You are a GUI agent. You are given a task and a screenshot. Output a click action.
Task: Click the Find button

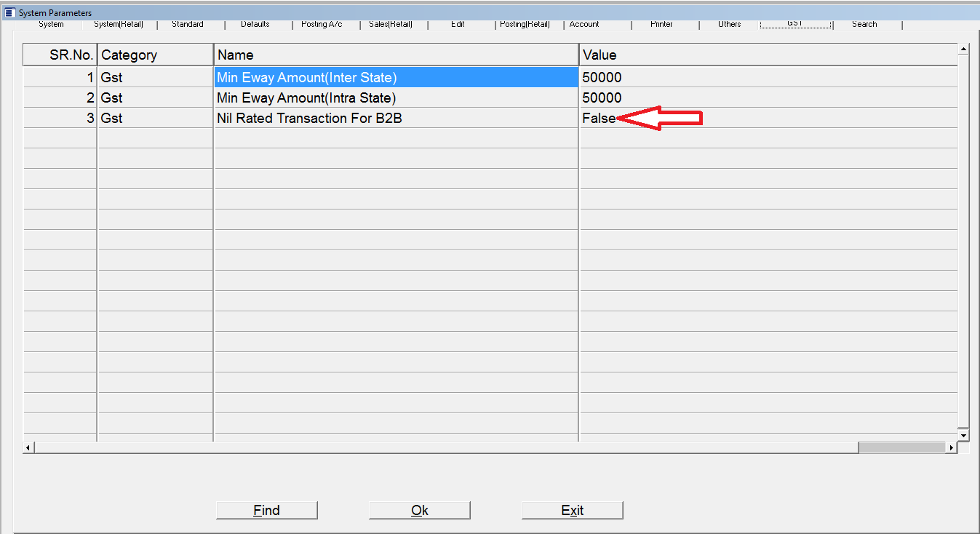(266, 510)
